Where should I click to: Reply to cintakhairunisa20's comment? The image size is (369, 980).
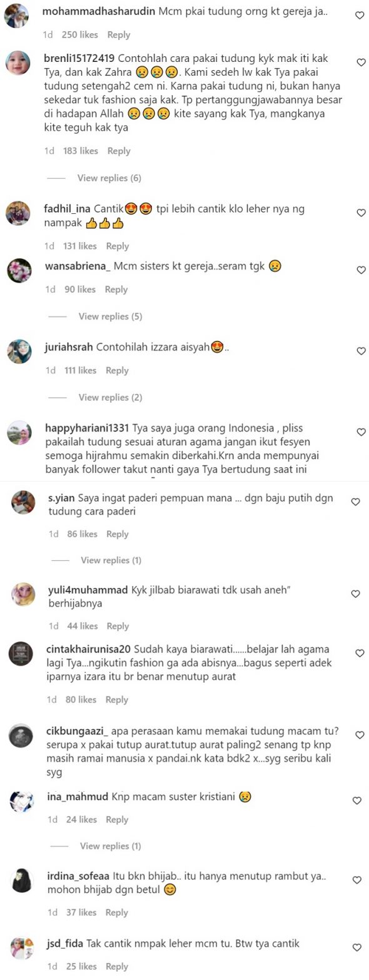point(116,700)
